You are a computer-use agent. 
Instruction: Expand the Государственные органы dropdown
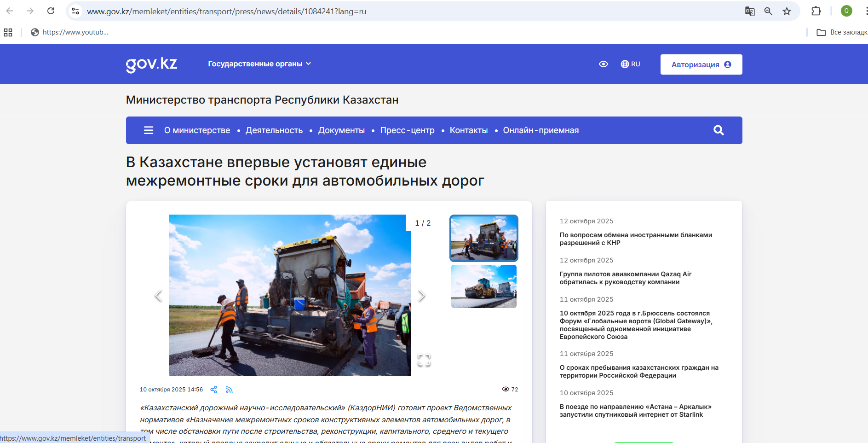[259, 64]
